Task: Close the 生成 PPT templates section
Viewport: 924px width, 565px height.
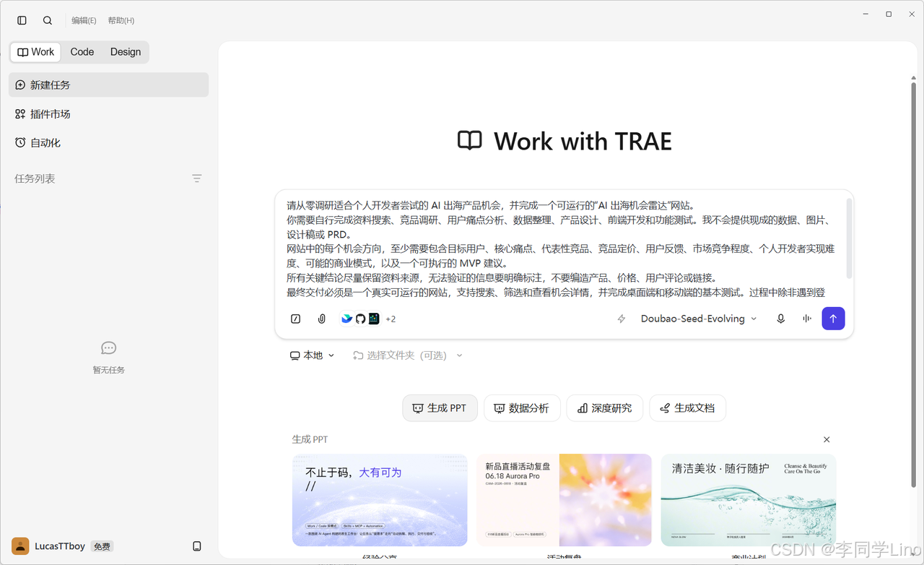Action: (827, 439)
